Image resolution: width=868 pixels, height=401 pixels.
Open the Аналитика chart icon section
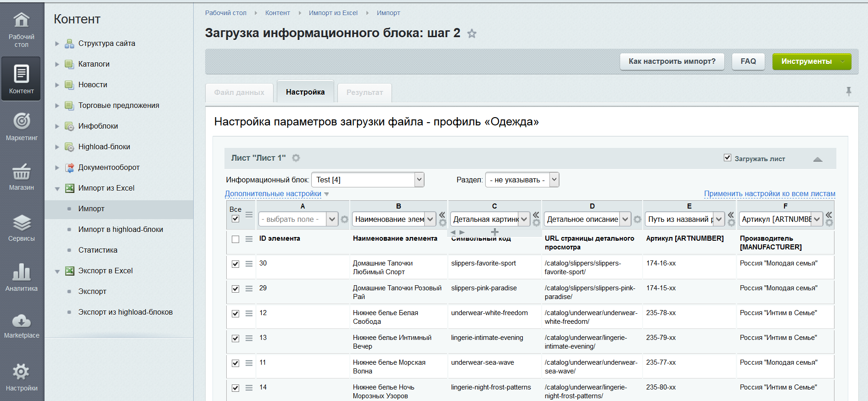tap(22, 277)
